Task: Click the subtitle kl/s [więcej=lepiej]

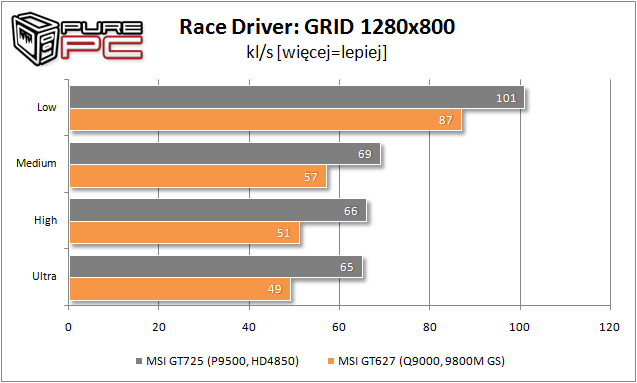Action: pyautogui.click(x=316, y=52)
